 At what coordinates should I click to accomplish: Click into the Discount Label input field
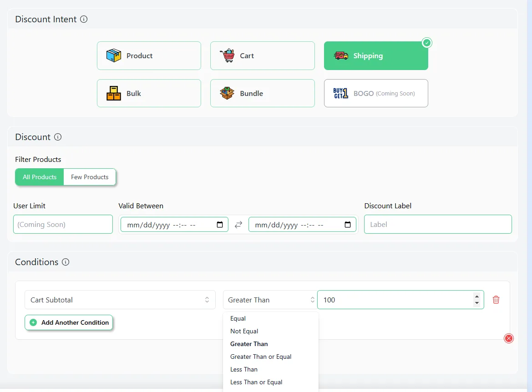438,224
